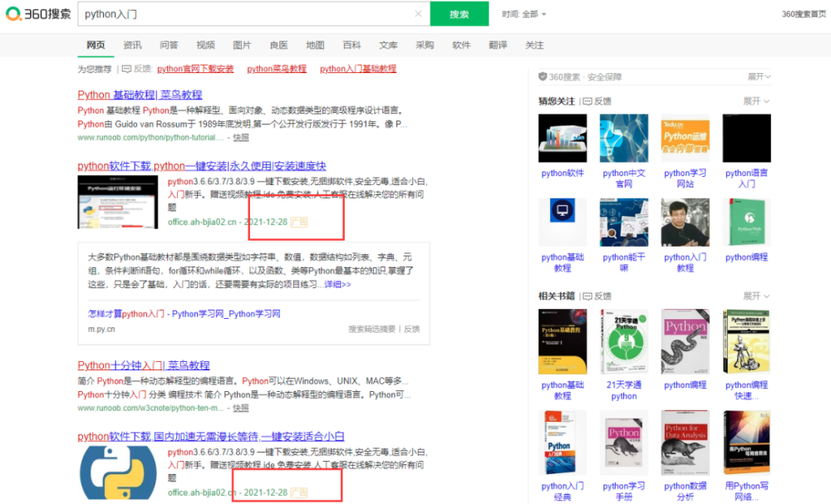
Task: Switch to the 资讯 tab
Action: pyautogui.click(x=132, y=46)
